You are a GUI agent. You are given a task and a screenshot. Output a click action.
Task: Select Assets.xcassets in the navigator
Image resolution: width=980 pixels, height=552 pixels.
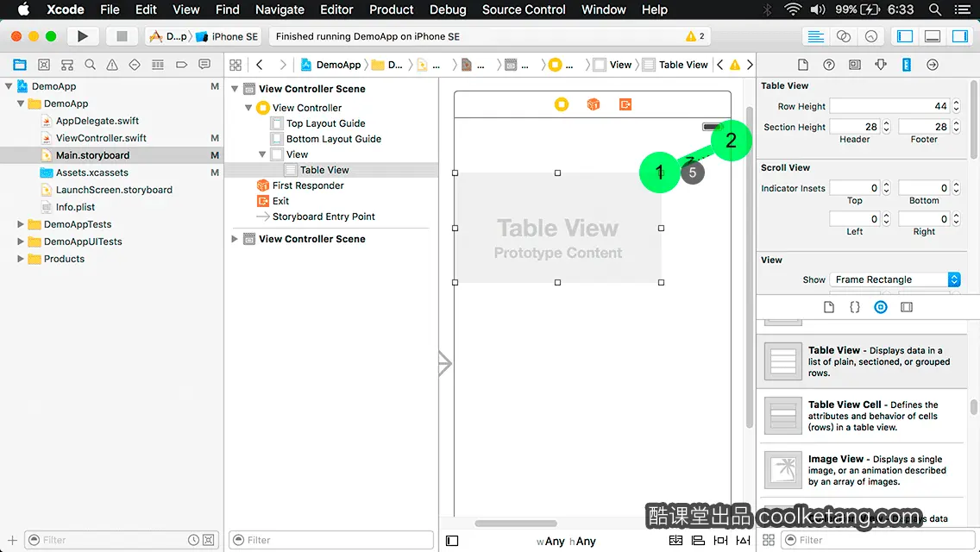tap(91, 172)
